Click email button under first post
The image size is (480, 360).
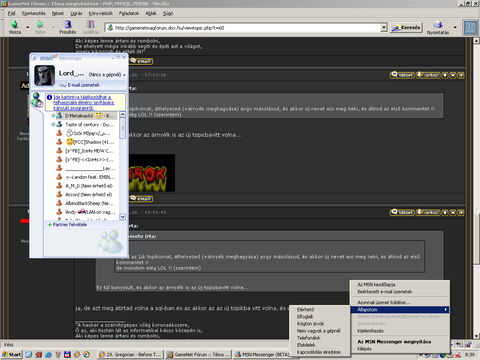(142, 61)
